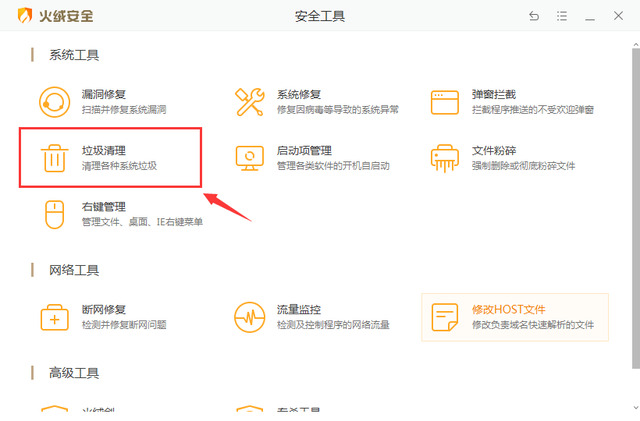The height and width of the screenshot is (421, 640).
Task: Click description 管理各类软件的开机自启动
Action: coord(333,166)
